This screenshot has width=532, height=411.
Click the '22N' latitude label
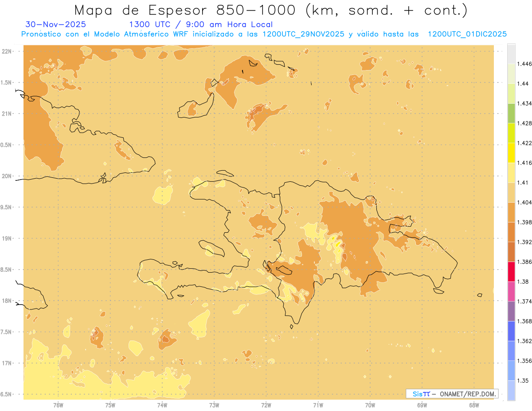pos(7,51)
